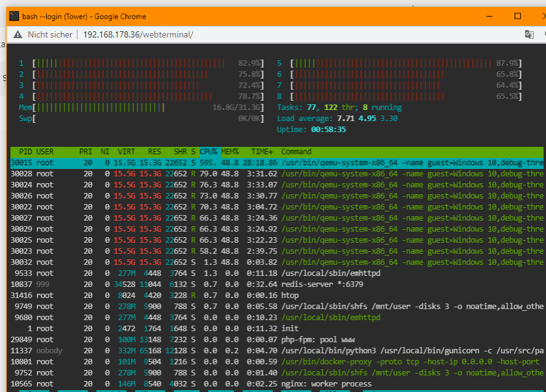Sort by the MEM% column header

click(x=230, y=152)
